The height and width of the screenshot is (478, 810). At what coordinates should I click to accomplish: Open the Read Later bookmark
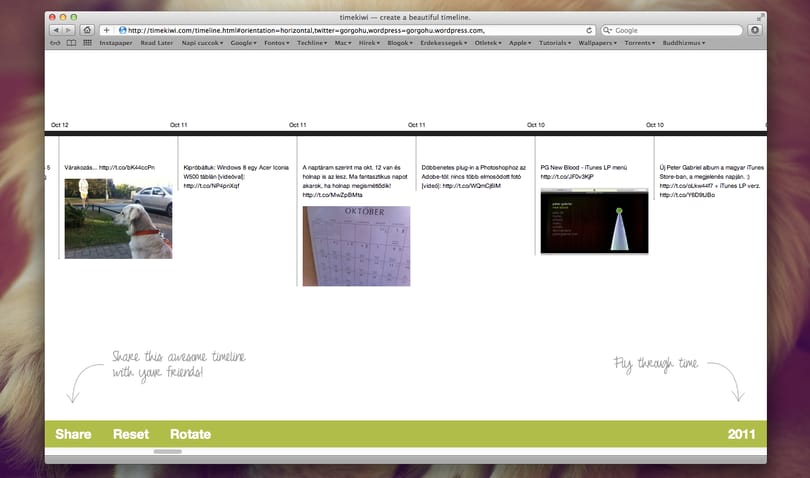[x=157, y=43]
